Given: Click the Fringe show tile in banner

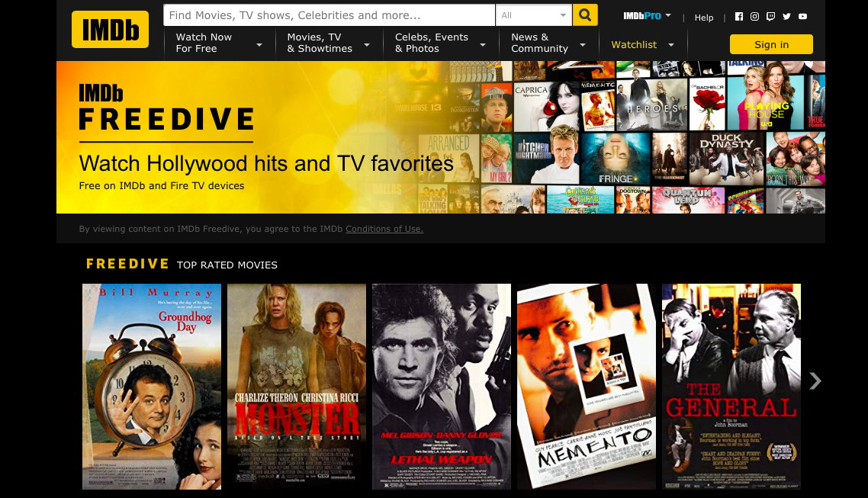Looking at the screenshot, I should tap(615, 159).
